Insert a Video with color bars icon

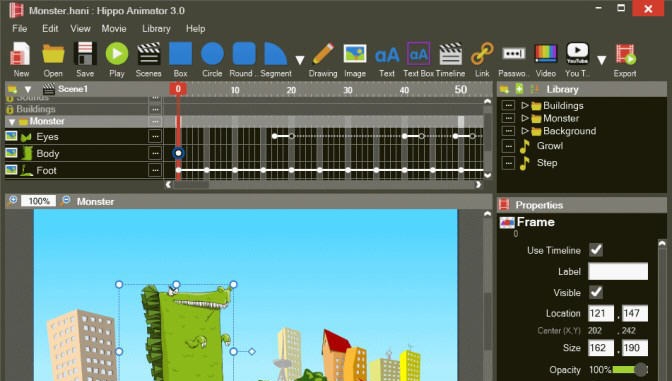[546, 54]
